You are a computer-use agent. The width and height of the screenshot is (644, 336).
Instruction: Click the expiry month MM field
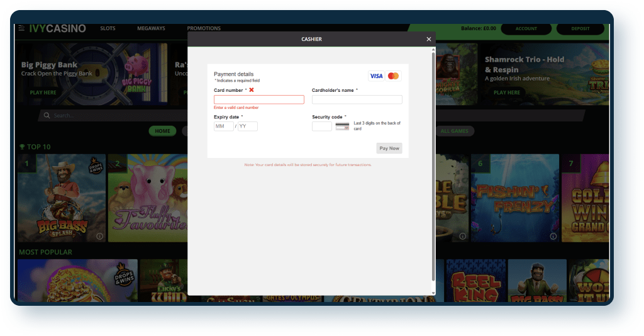pyautogui.click(x=223, y=126)
